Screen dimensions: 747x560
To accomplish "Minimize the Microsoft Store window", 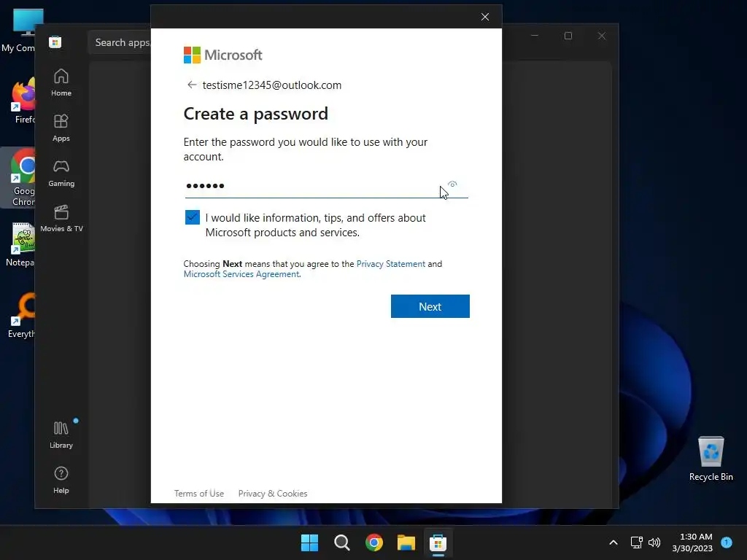I will pos(535,36).
